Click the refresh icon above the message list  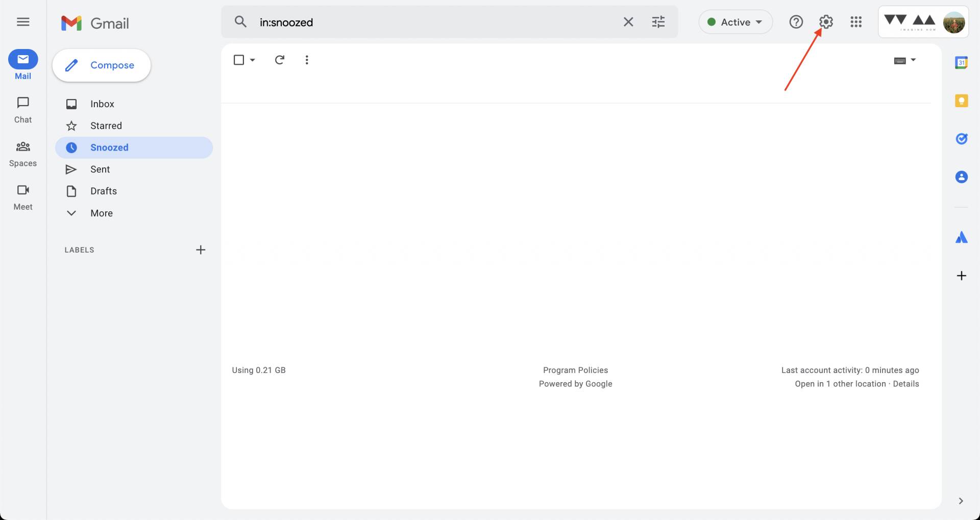point(280,60)
